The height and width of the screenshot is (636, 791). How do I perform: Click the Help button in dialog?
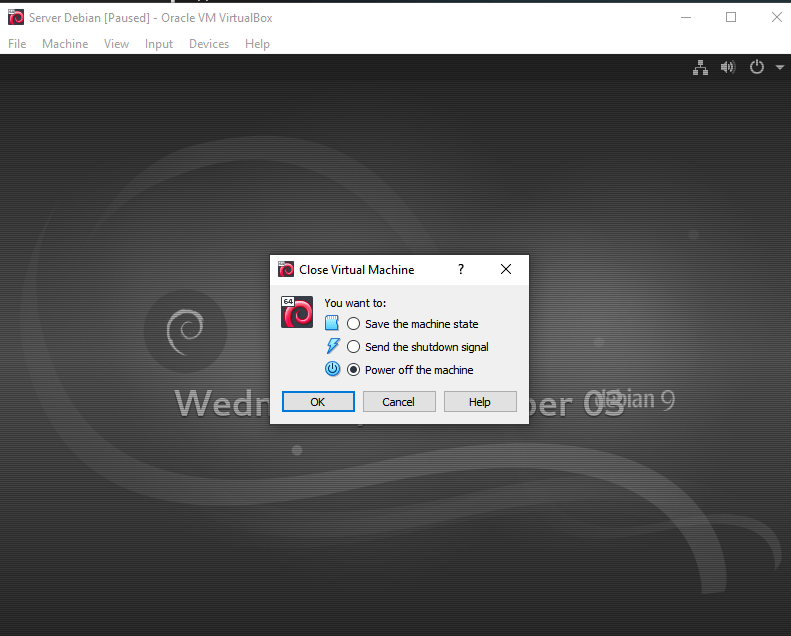point(480,401)
